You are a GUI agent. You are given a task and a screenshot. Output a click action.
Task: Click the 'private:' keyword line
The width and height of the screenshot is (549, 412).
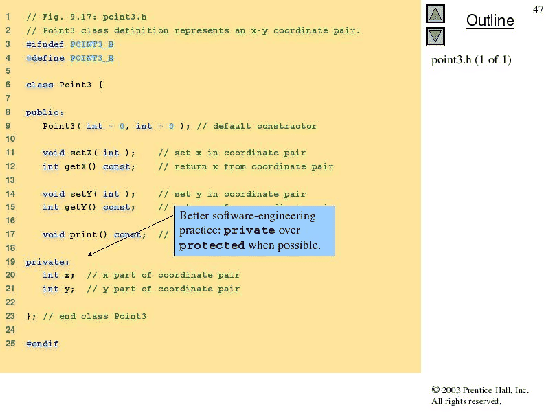(x=48, y=262)
